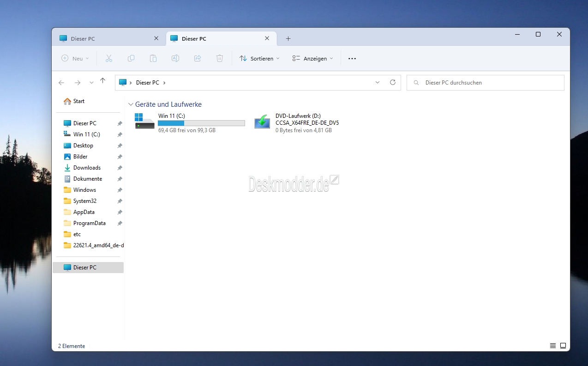The image size is (588, 366).
Task: Click the PC icon in address bar
Action: pyautogui.click(x=122, y=82)
